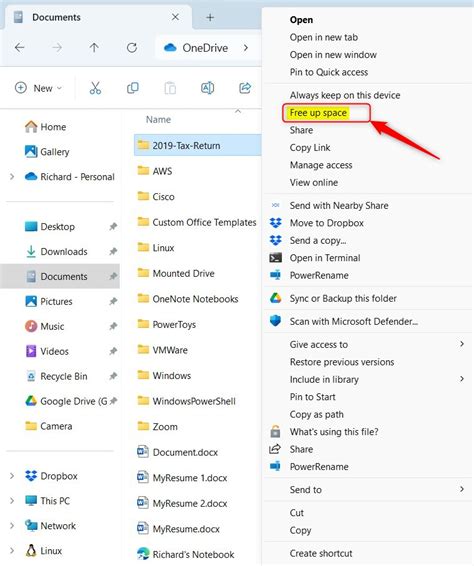Unpin Desktop using its pin icon

tap(113, 226)
